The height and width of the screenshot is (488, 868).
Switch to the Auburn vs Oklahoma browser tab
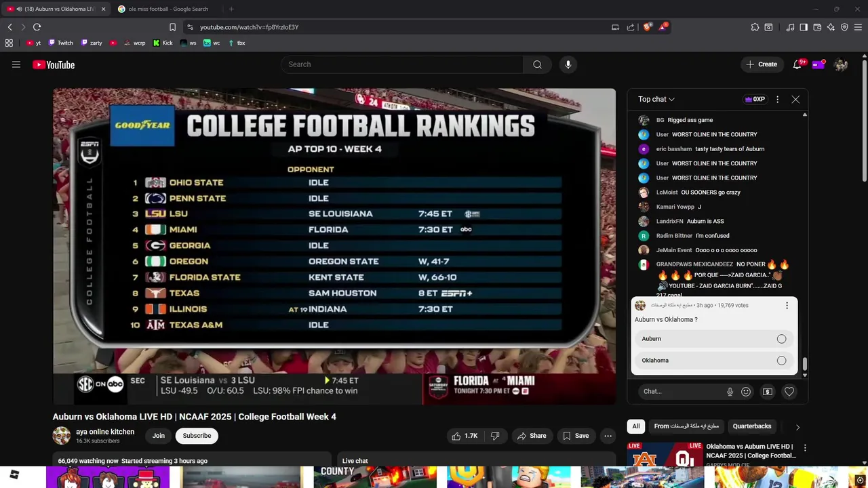[56, 9]
